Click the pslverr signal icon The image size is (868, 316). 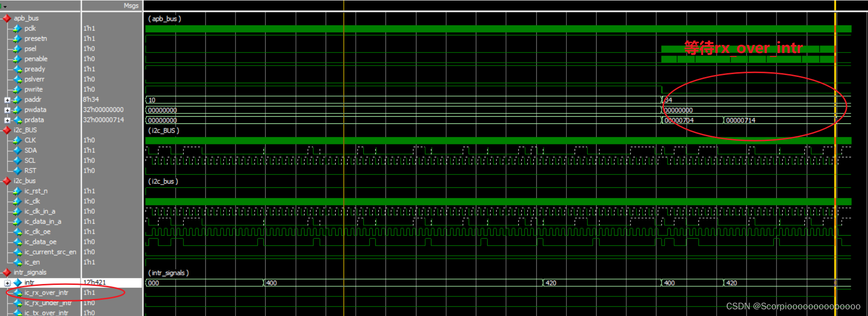tap(17, 79)
